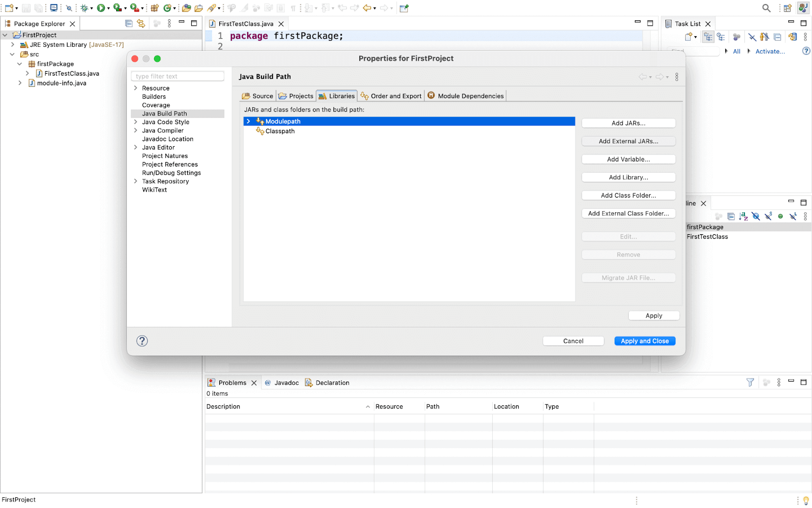Toggle Link with Editor in Package Explorer
This screenshot has height=508, width=812.
(141, 23)
